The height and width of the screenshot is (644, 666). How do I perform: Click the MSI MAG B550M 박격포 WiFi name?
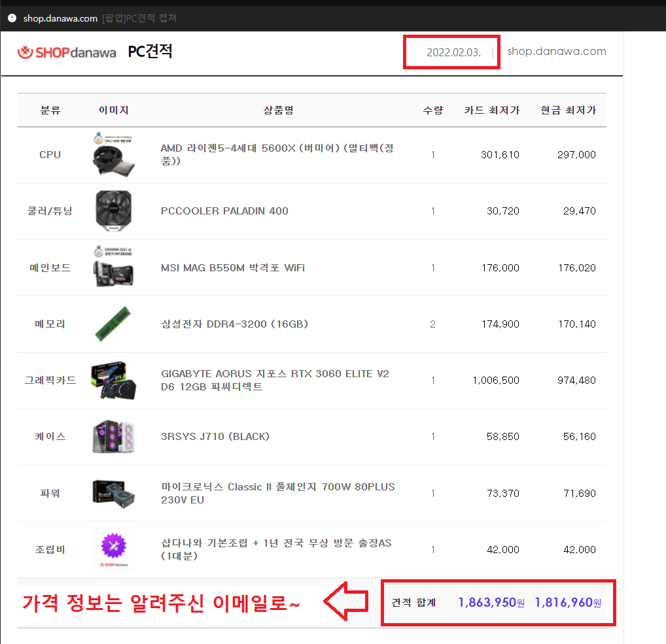tap(233, 268)
